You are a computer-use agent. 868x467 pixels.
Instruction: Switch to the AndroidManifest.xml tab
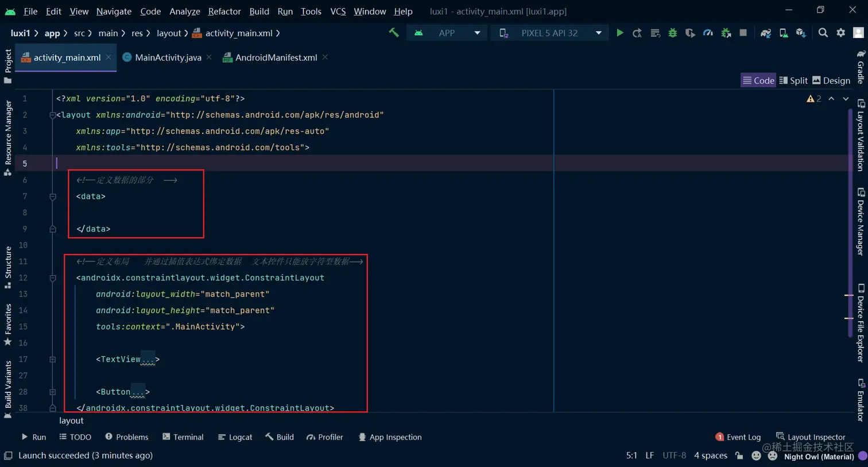tap(270, 57)
